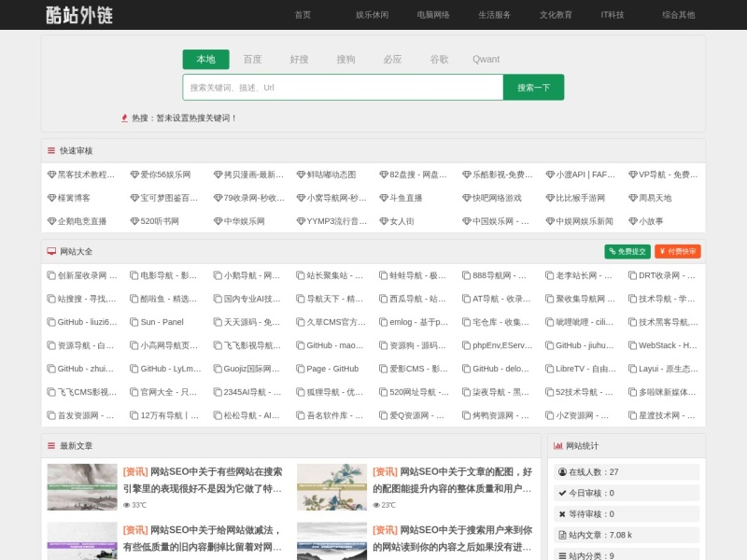Viewport: 747px width, 560px height.
Task: Click the 站内文章 document icon
Action: (x=562, y=535)
